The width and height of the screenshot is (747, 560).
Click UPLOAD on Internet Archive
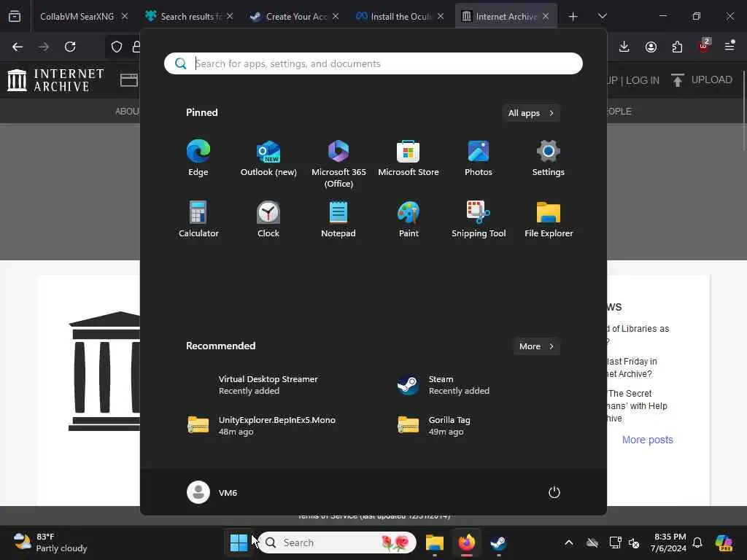(x=702, y=80)
